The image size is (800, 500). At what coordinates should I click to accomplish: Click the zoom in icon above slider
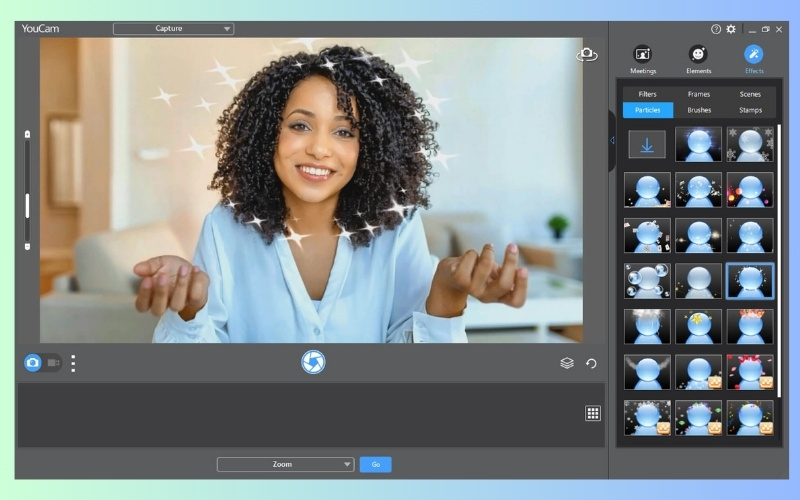pyautogui.click(x=28, y=134)
